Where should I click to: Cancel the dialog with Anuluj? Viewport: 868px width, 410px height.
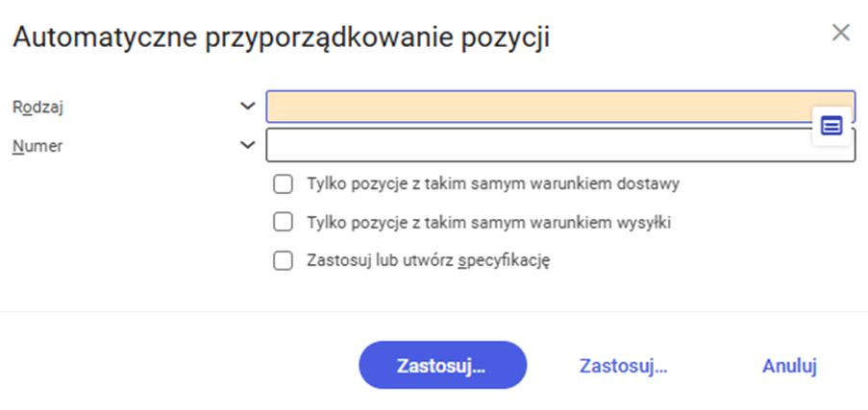tap(789, 366)
